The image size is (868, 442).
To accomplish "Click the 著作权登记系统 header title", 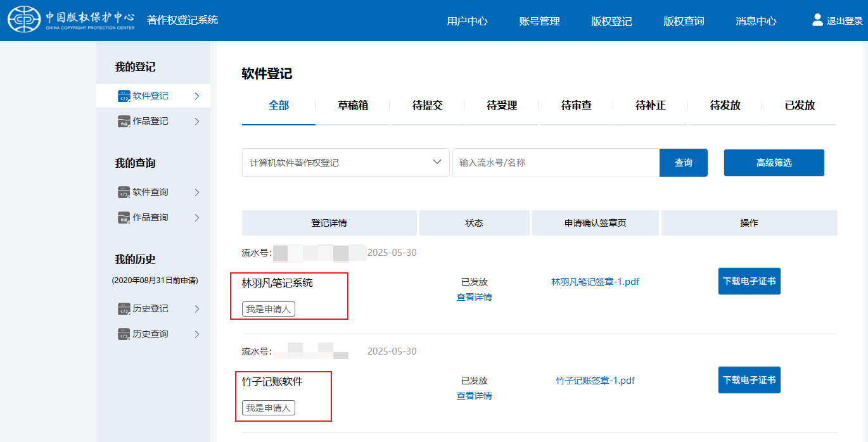I will click(182, 20).
